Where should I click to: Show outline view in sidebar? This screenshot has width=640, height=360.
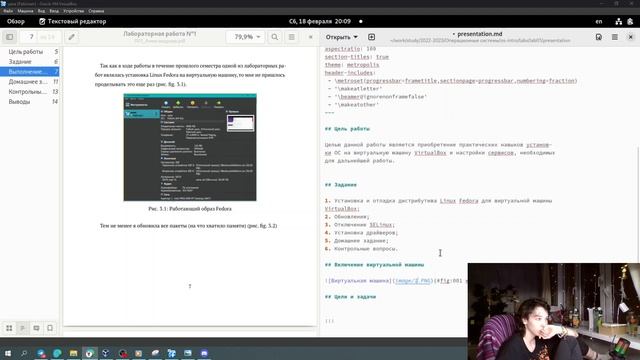pyautogui.click(x=22, y=328)
